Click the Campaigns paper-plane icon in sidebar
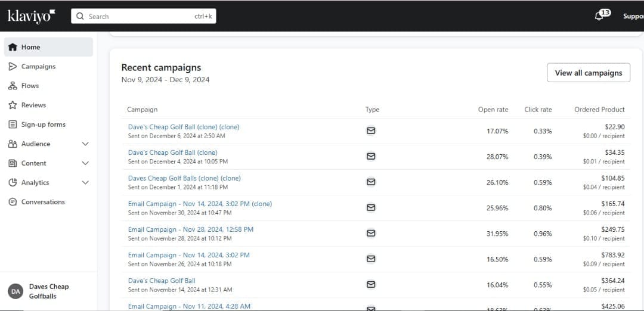Screen dimensions: 644x311 tap(13, 67)
